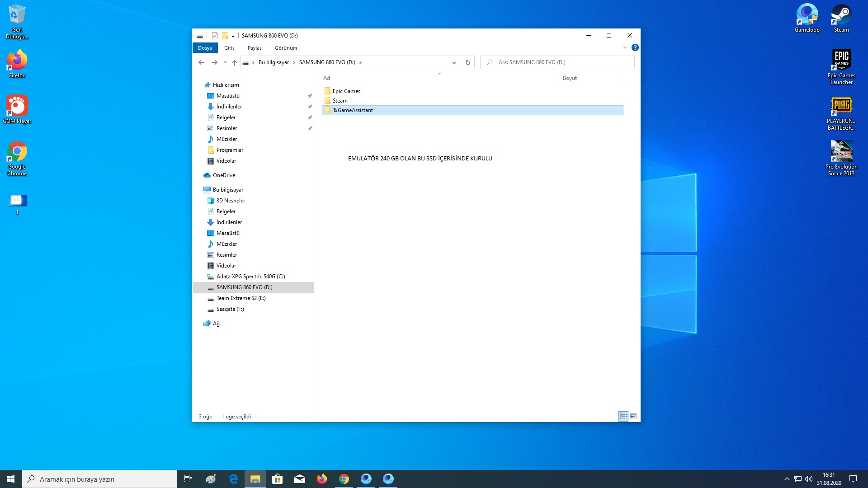Refresh the SAMSUNG 860 EVO folder view
The image size is (868, 488).
coord(468,62)
